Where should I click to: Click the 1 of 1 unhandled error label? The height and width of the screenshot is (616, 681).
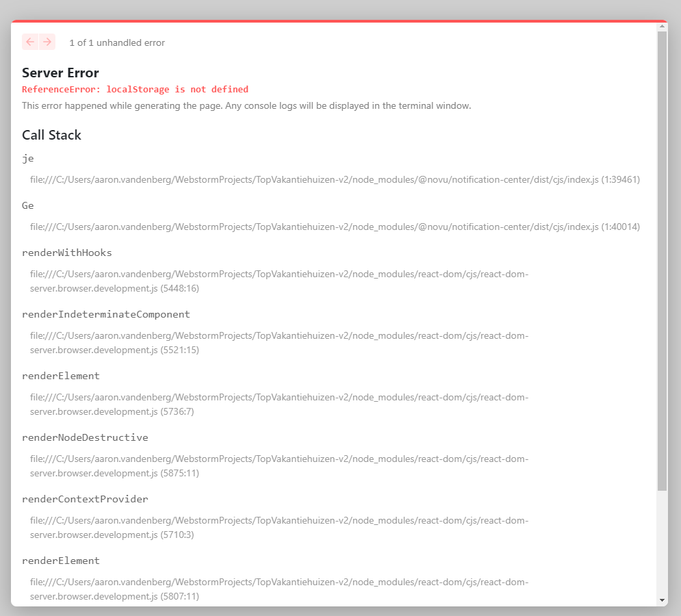tap(117, 42)
